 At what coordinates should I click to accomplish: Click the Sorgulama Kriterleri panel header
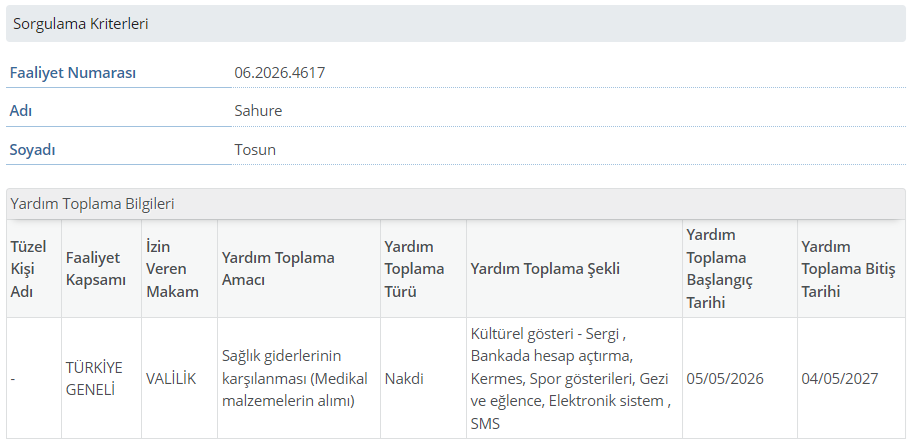pyautogui.click(x=456, y=24)
